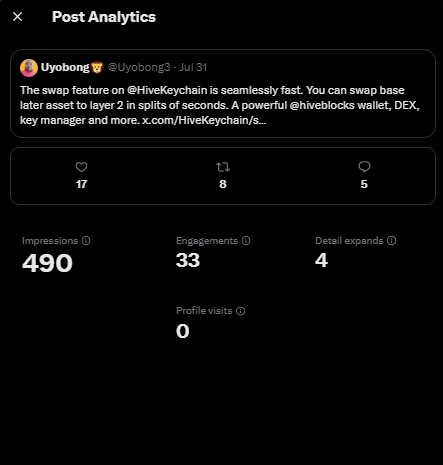This screenshot has width=443, height=465.
Task: Open the @HiveKeychain mention
Action: 167,90
